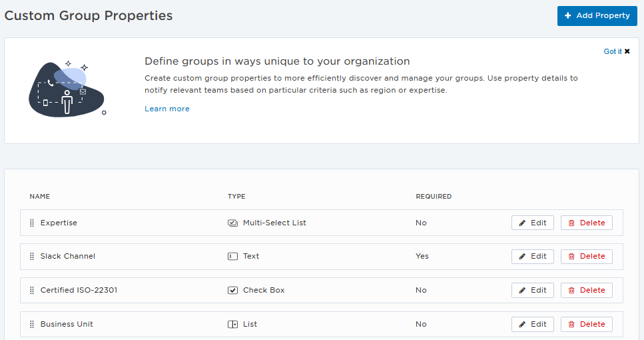Delete the Slack Channel property
The height and width of the screenshot is (340, 644).
[586, 257]
